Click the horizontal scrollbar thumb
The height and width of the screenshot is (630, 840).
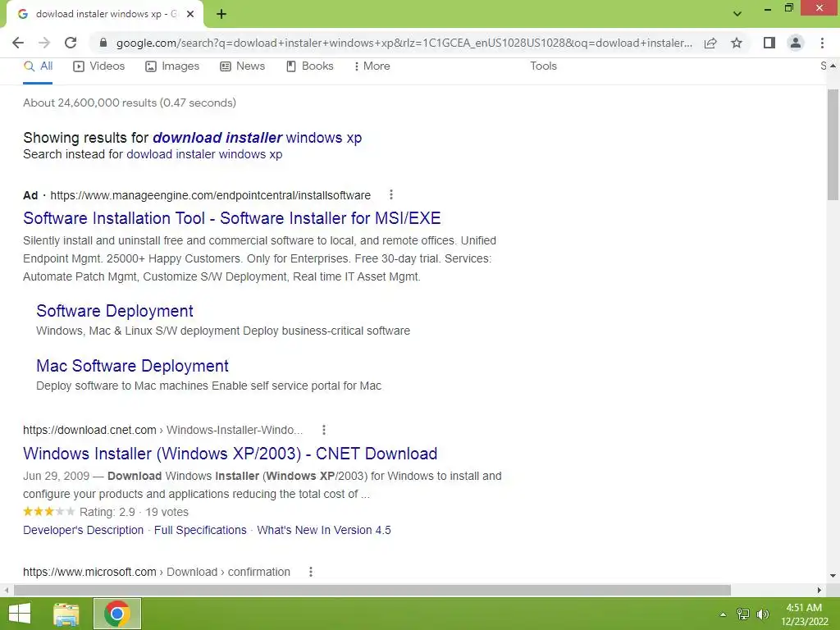pos(372,591)
